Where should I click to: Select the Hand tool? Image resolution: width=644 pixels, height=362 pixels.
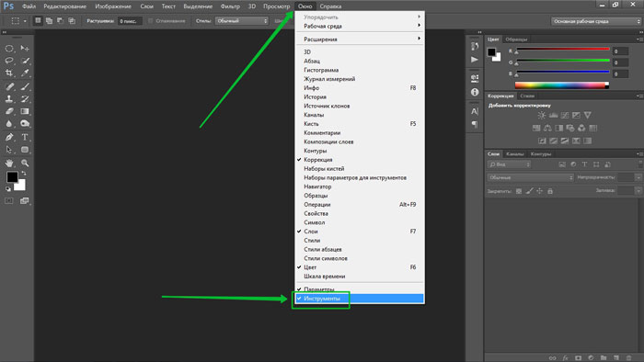9,163
